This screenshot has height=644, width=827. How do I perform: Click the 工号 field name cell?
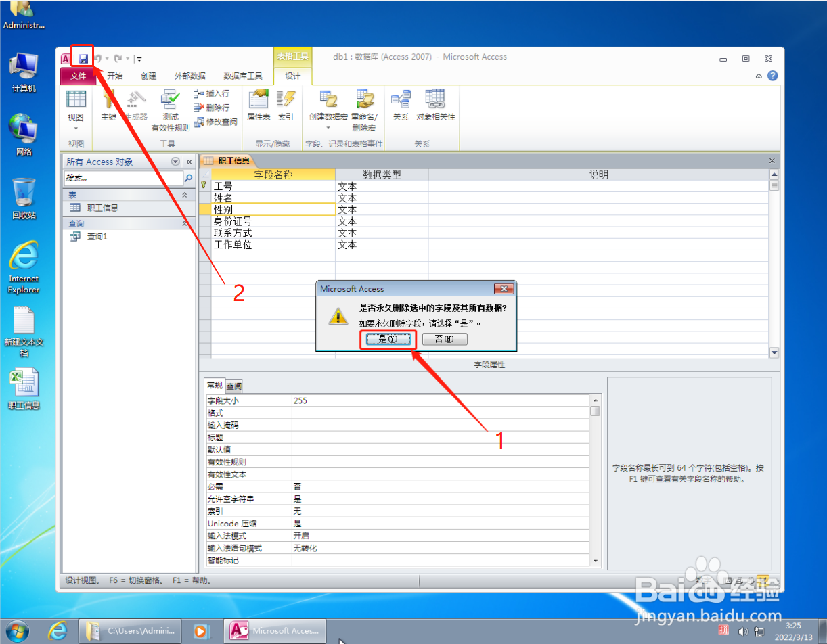click(x=273, y=187)
